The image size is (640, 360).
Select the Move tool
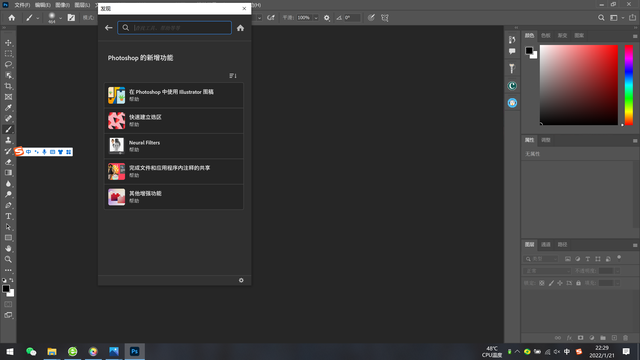pyautogui.click(x=8, y=43)
